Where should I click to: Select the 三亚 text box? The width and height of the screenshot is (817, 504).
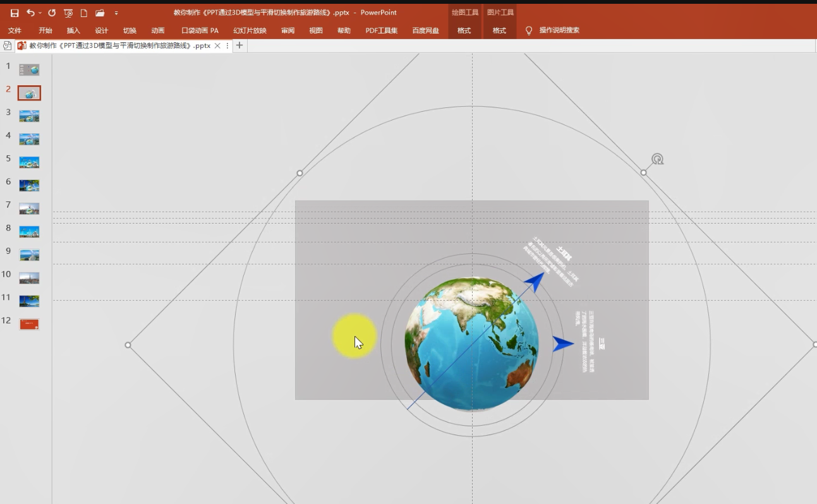(602, 344)
